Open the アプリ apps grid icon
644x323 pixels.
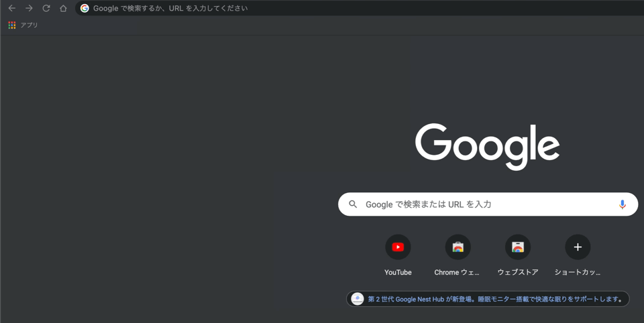tap(12, 25)
